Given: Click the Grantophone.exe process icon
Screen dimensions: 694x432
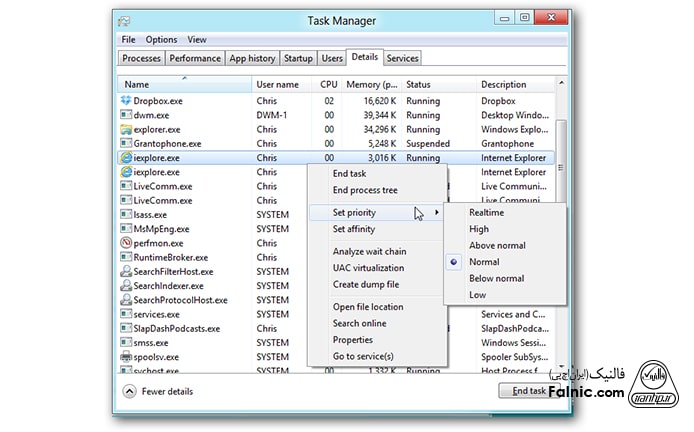Looking at the screenshot, I should 126,143.
